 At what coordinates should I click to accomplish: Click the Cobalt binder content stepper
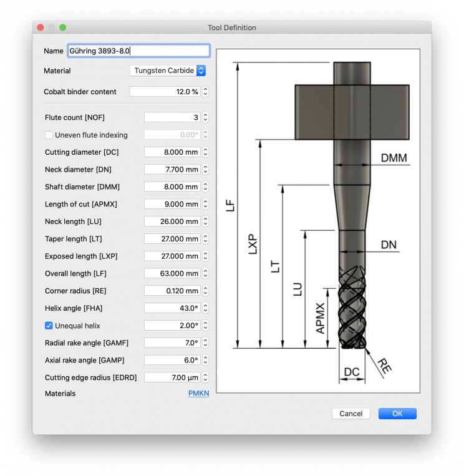pos(206,92)
